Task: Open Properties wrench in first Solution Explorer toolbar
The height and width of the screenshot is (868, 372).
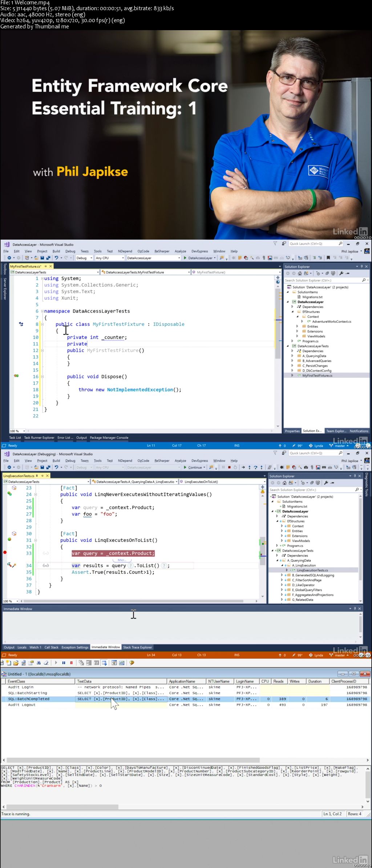Action: pyautogui.click(x=341, y=273)
